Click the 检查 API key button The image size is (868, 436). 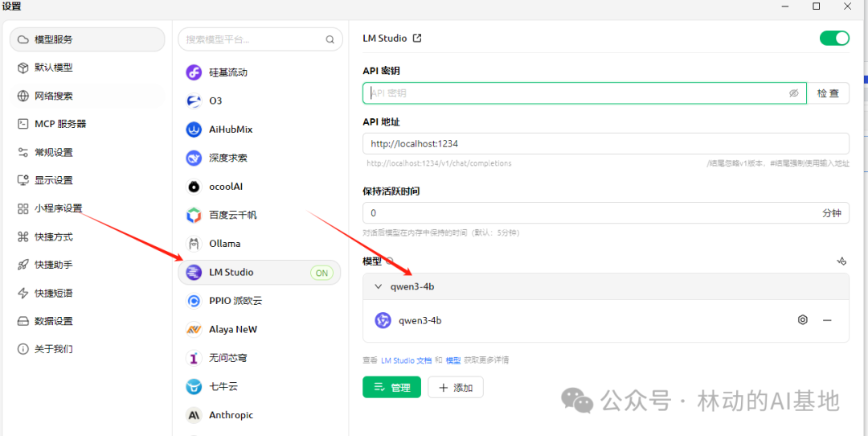[x=828, y=93]
